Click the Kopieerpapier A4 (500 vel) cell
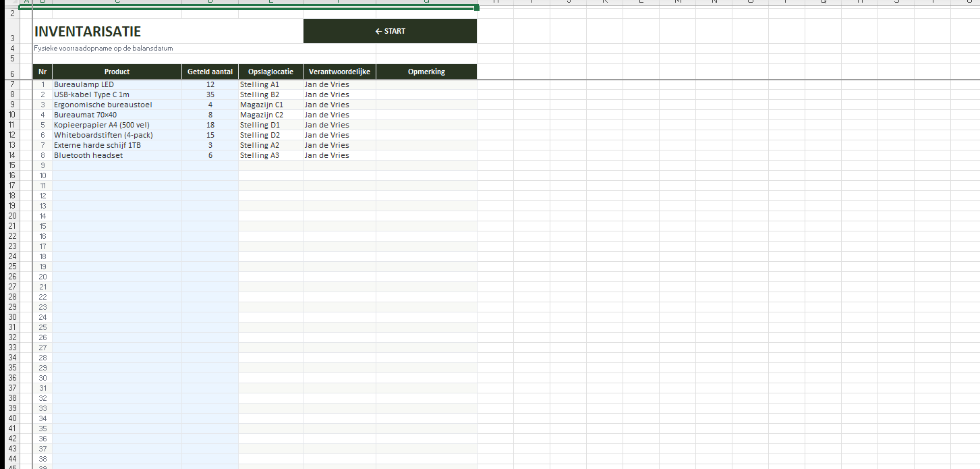Viewport: 980px width, 469px height. pos(101,125)
